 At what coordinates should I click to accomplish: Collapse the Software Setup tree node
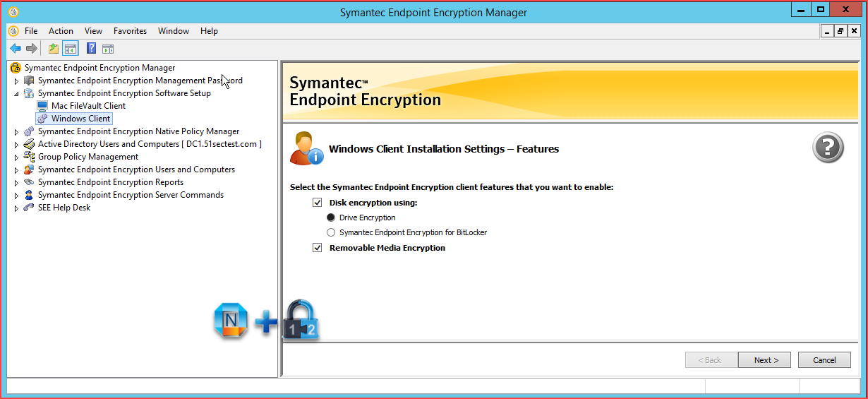tap(16, 94)
